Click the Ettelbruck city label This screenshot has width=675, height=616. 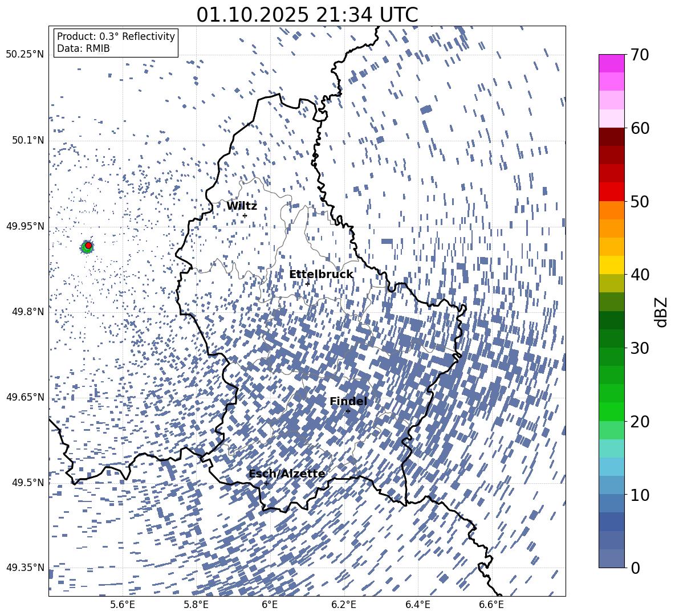coord(321,275)
